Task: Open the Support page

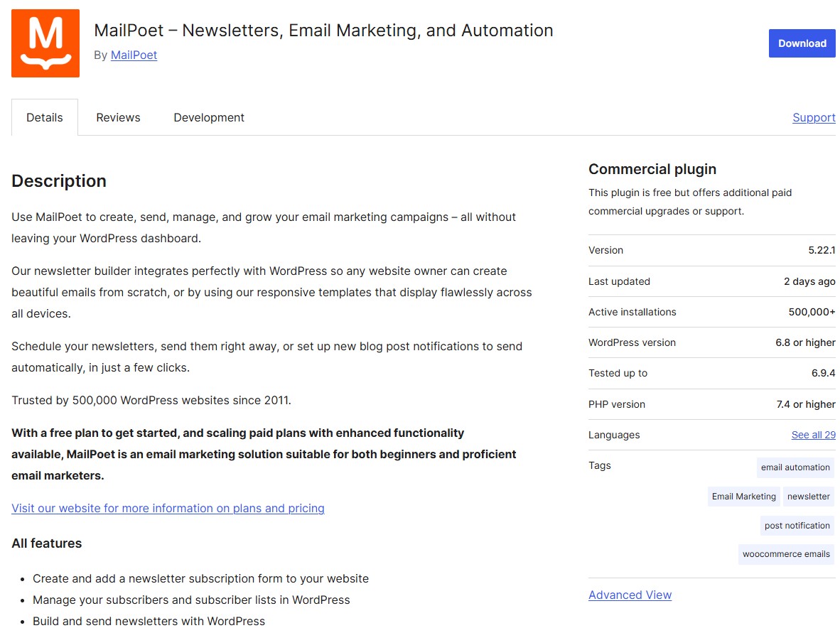Action: coord(814,117)
